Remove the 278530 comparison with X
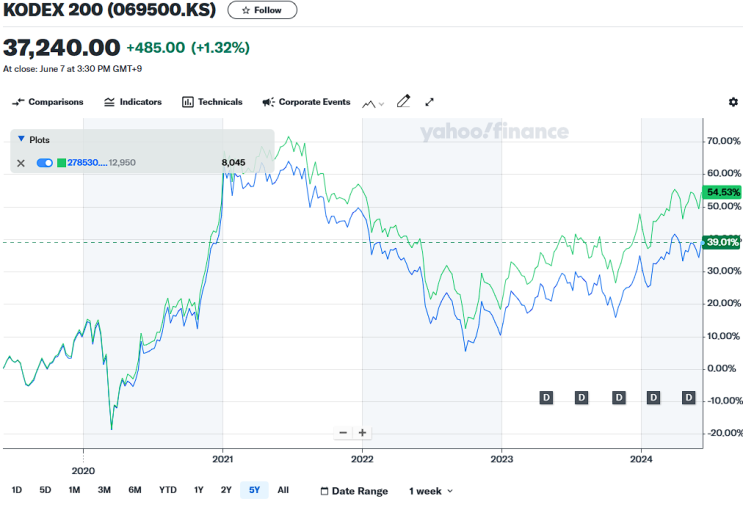743x507 pixels. point(21,163)
